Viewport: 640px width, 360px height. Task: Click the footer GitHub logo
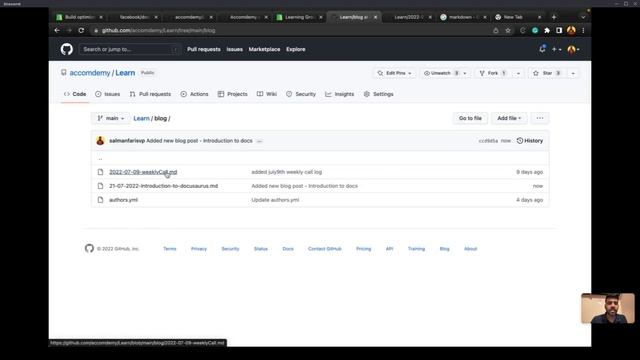click(89, 248)
